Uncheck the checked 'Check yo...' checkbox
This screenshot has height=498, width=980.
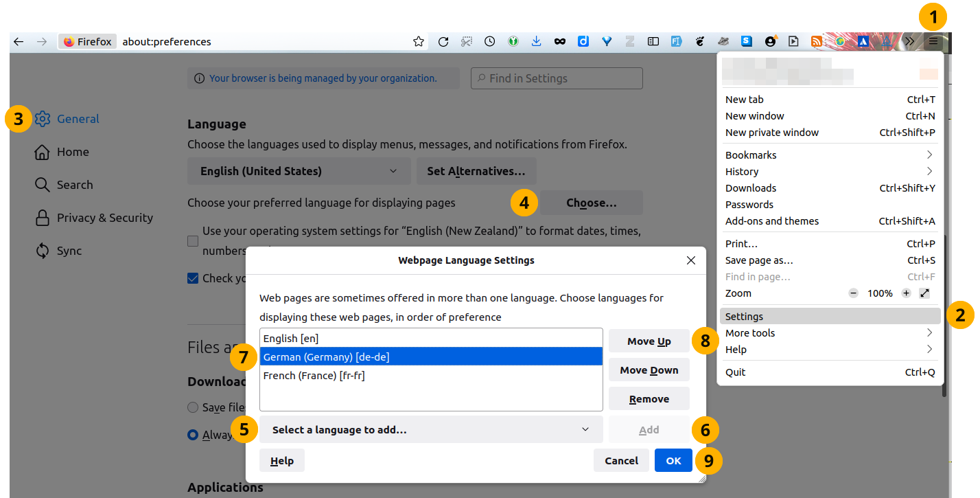tap(193, 278)
